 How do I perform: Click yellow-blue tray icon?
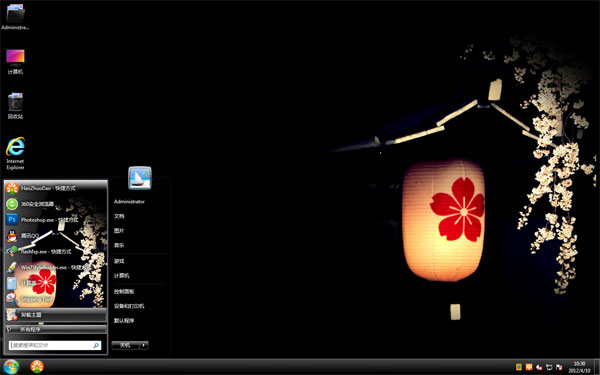point(519,367)
